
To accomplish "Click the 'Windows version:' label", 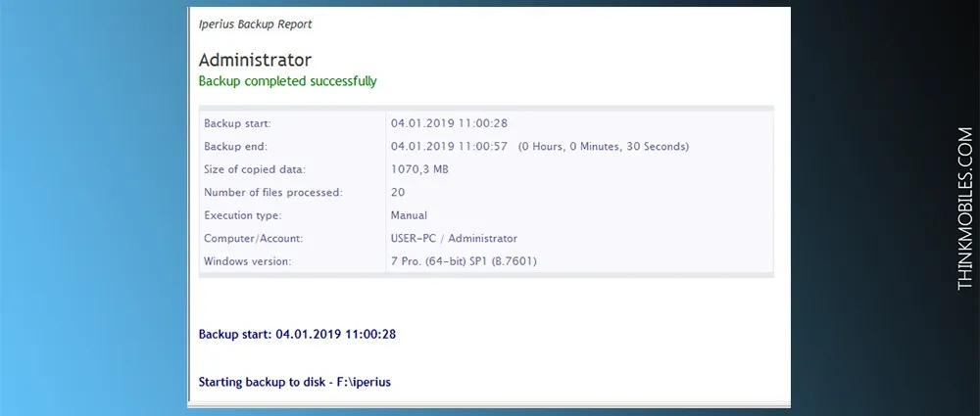I will point(248,261).
